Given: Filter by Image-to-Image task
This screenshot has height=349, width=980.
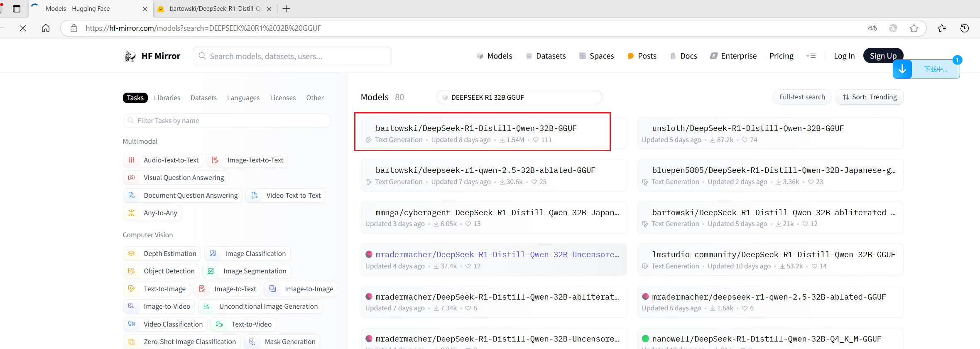Looking at the screenshot, I should 301,289.
